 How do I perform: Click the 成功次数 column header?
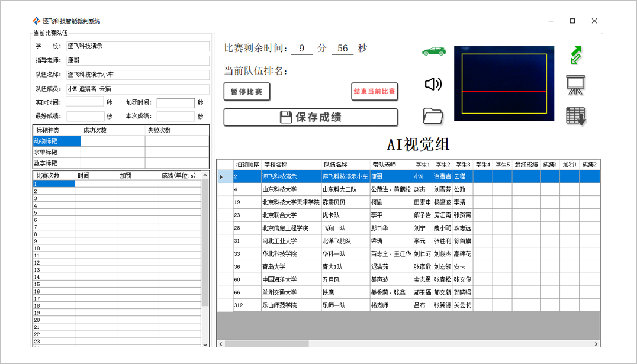point(113,130)
